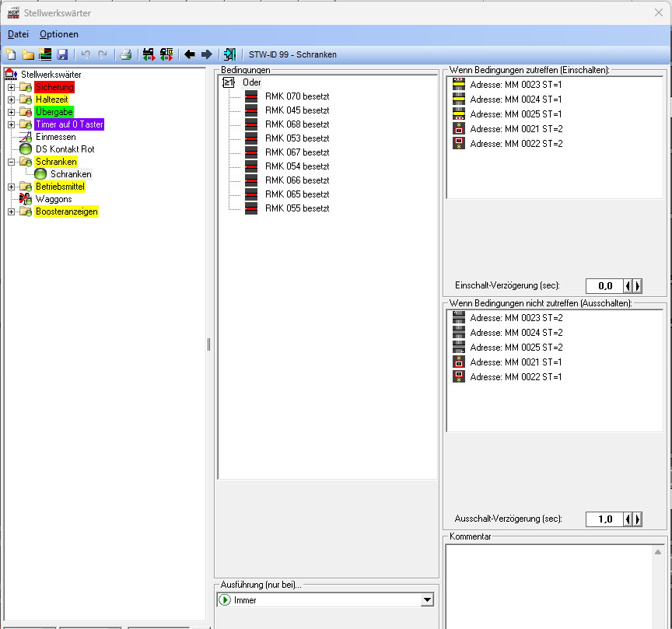Viewport: 672px width, 629px height.
Task: Open the Optionen menu
Action: coord(59,34)
